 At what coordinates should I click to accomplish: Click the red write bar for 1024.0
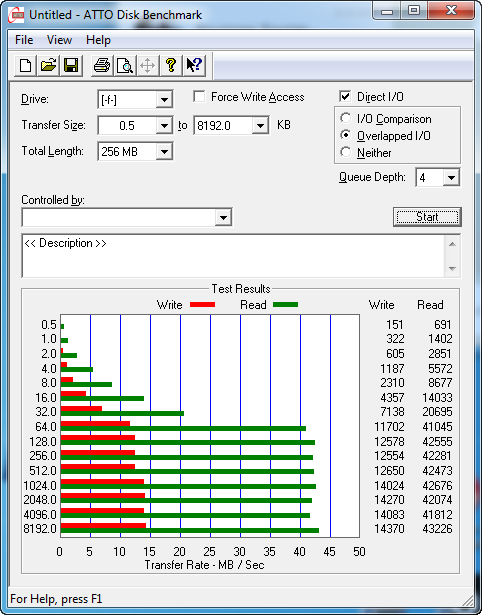pyautogui.click(x=102, y=481)
